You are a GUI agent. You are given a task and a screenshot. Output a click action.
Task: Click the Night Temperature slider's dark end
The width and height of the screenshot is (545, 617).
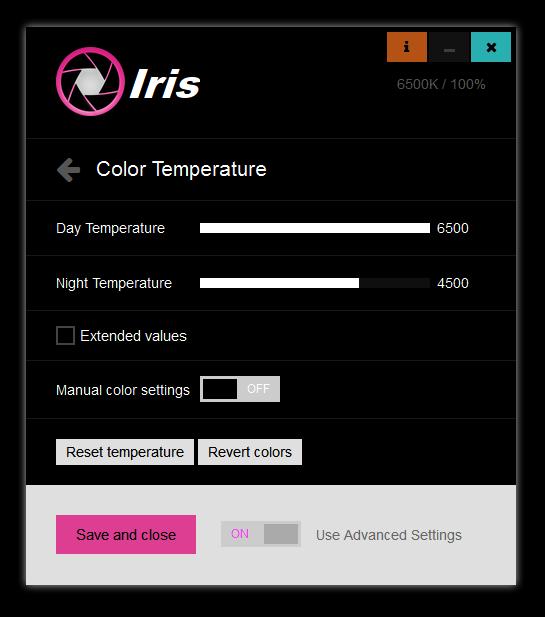pos(394,283)
